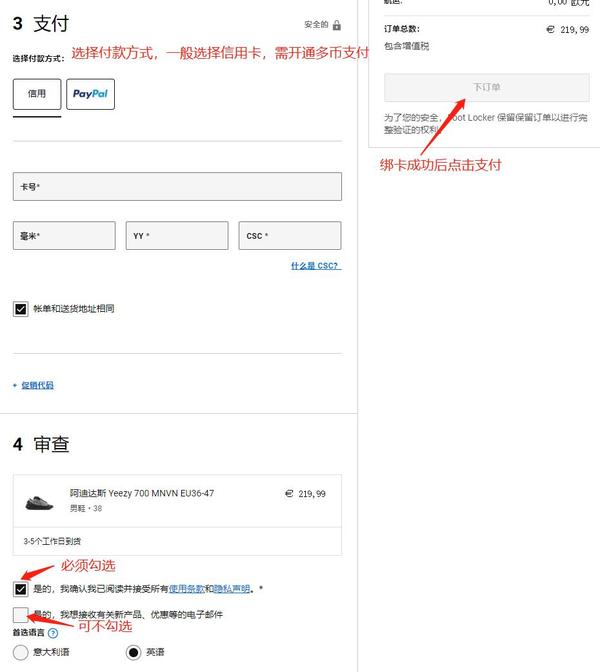The width and height of the screenshot is (600, 672).
Task: Click the euro icon beside Yeezy price
Action: pyautogui.click(x=289, y=494)
